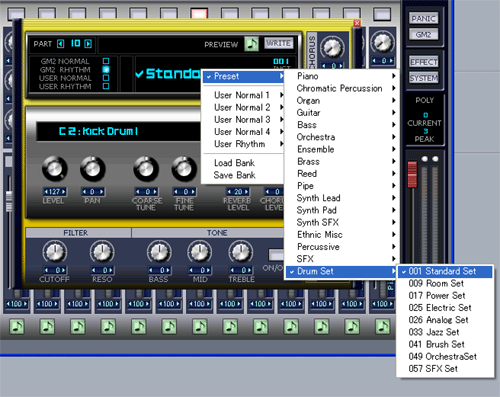500x397 pixels.
Task: Increase the PART number with right arrow
Action: (88, 44)
